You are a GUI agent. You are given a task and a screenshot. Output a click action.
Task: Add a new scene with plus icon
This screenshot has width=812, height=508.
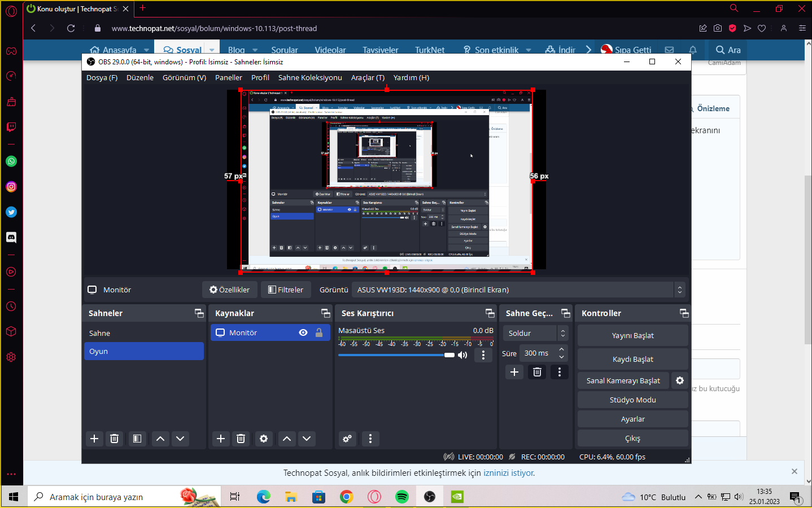click(x=94, y=439)
